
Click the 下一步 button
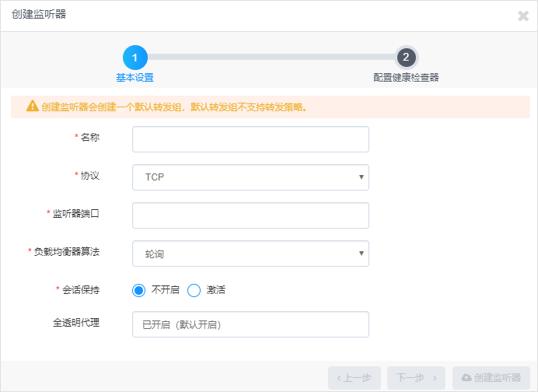[416, 378]
